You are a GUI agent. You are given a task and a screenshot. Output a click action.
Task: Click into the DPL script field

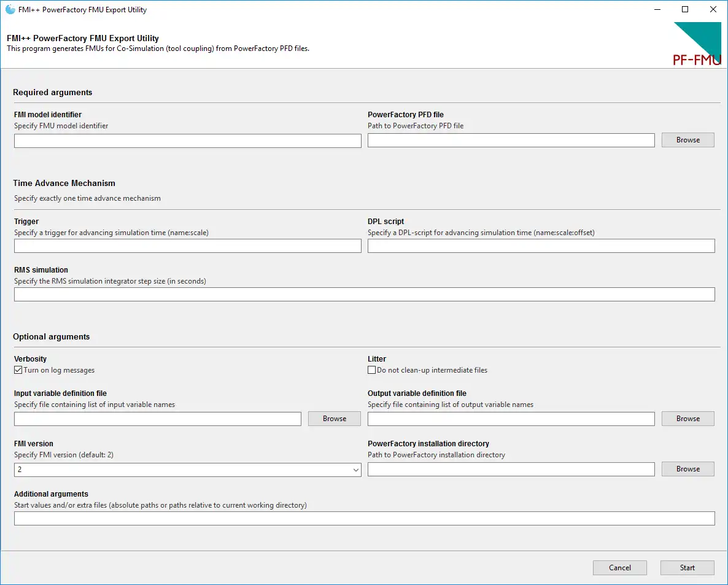pos(541,246)
